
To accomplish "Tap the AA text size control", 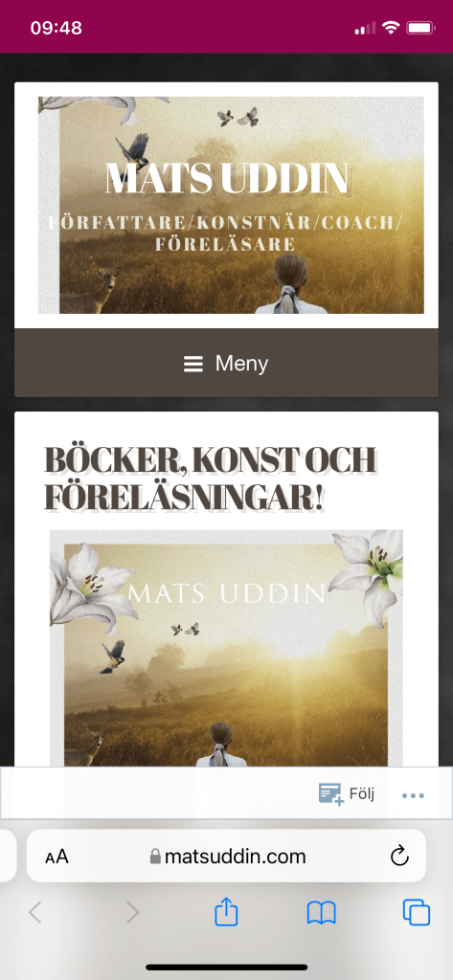I will point(57,857).
